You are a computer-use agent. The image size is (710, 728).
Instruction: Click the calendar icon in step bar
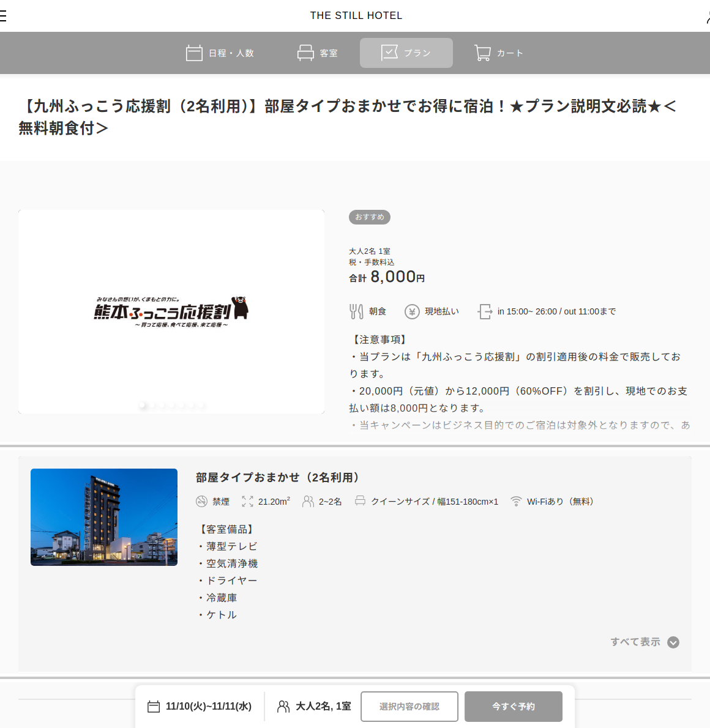click(x=194, y=53)
